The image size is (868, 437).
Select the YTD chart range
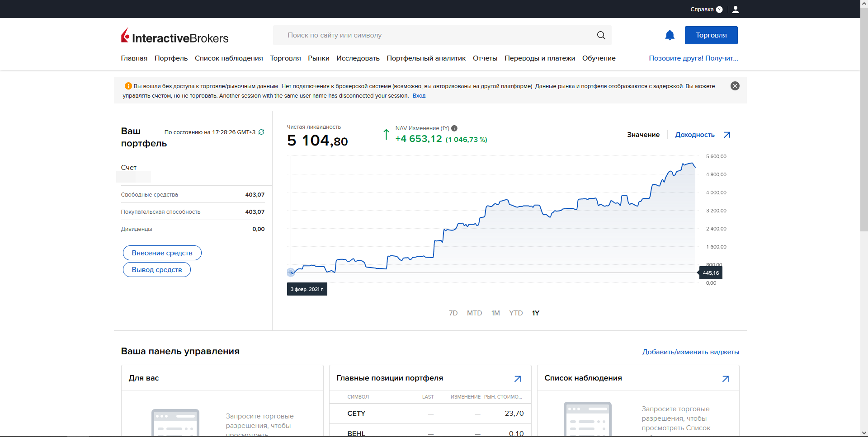(x=516, y=313)
